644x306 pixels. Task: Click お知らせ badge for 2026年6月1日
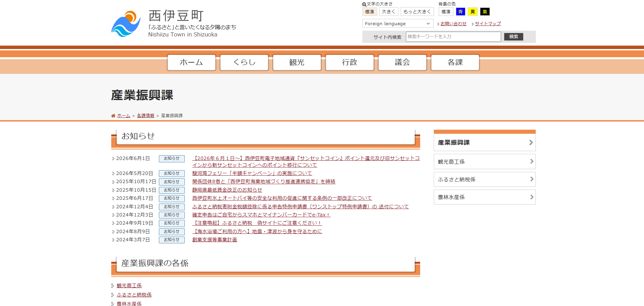[x=172, y=159]
